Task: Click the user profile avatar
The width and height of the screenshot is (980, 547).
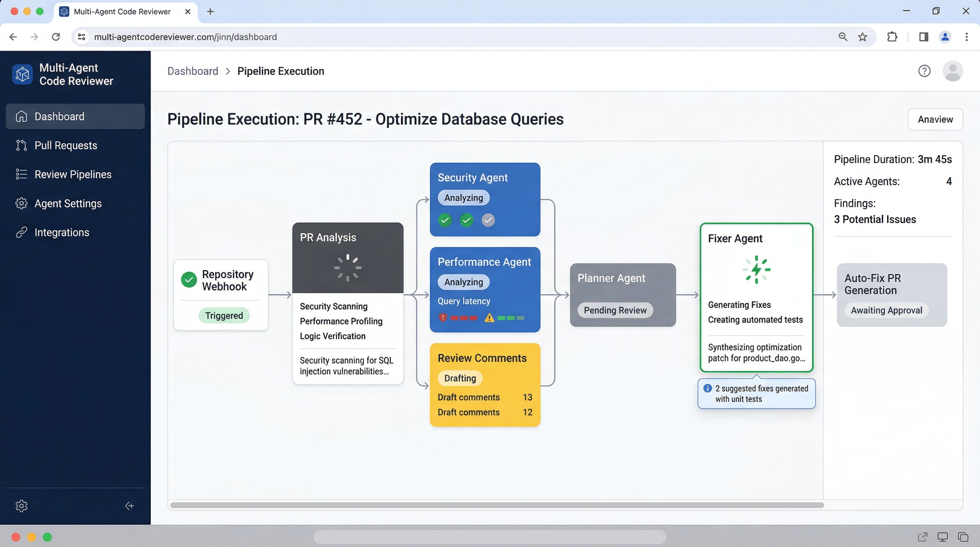Action: (953, 71)
